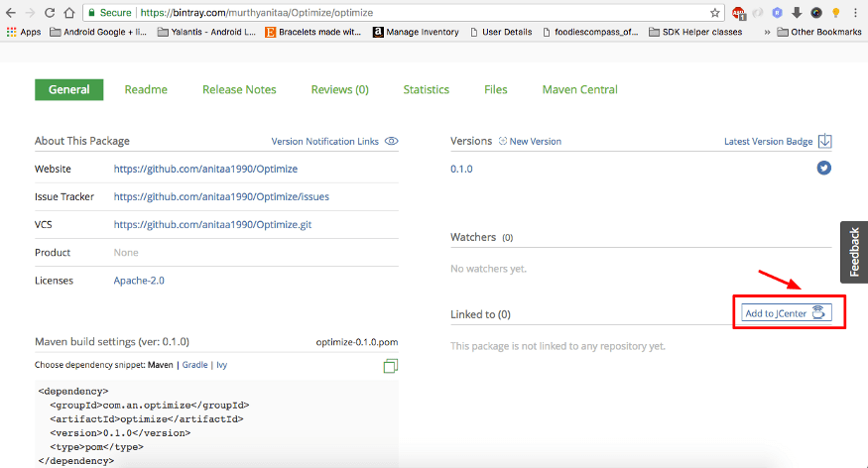Open optimize-0.1.0.pom file link
The height and width of the screenshot is (468, 868).
(x=357, y=342)
